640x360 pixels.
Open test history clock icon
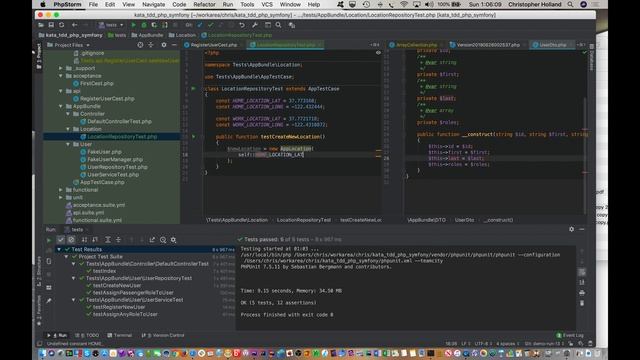pyautogui.click(x=163, y=240)
